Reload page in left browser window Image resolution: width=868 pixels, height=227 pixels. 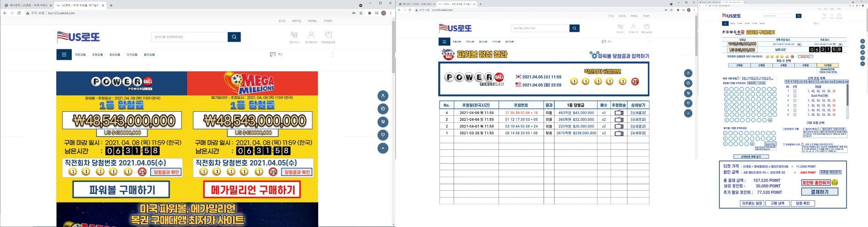pyautogui.click(x=19, y=13)
